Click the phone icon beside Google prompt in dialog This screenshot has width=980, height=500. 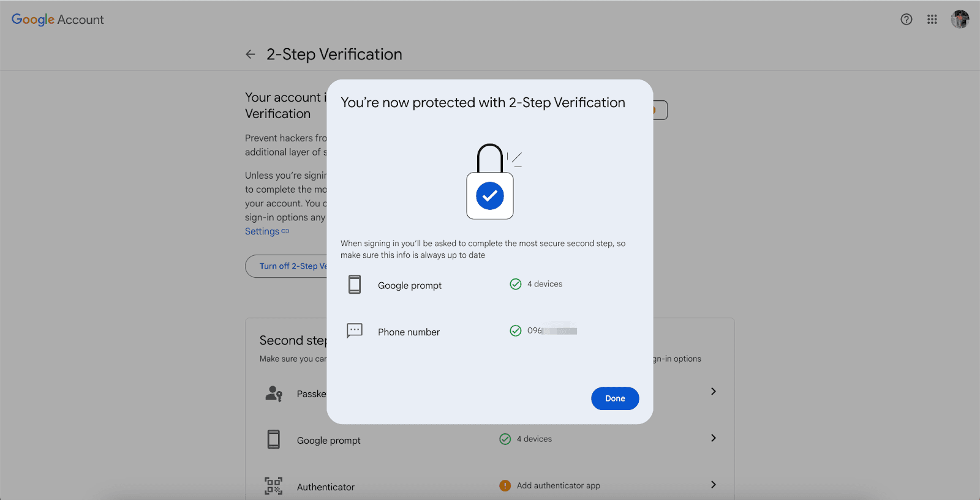[355, 285]
